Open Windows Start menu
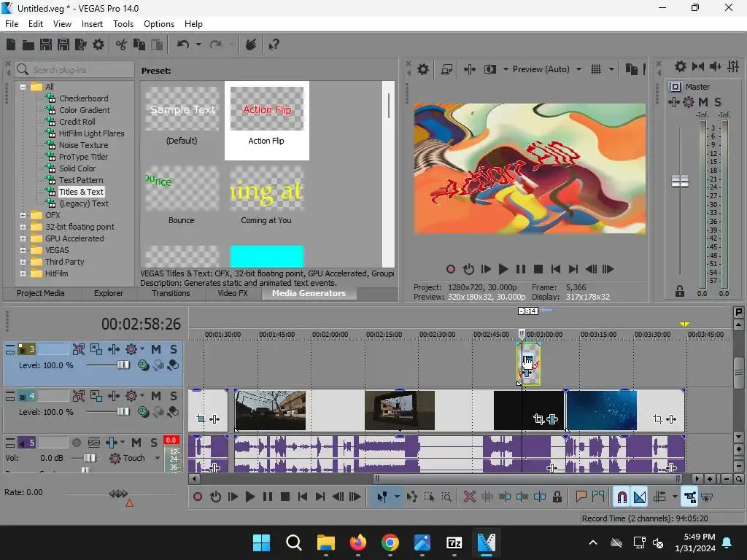Image resolution: width=747 pixels, height=560 pixels. pyautogui.click(x=262, y=542)
